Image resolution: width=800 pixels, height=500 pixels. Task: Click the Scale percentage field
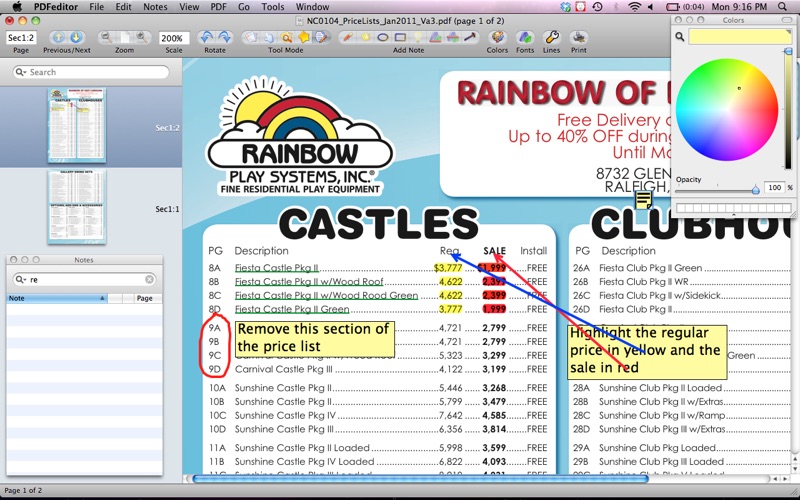point(174,37)
